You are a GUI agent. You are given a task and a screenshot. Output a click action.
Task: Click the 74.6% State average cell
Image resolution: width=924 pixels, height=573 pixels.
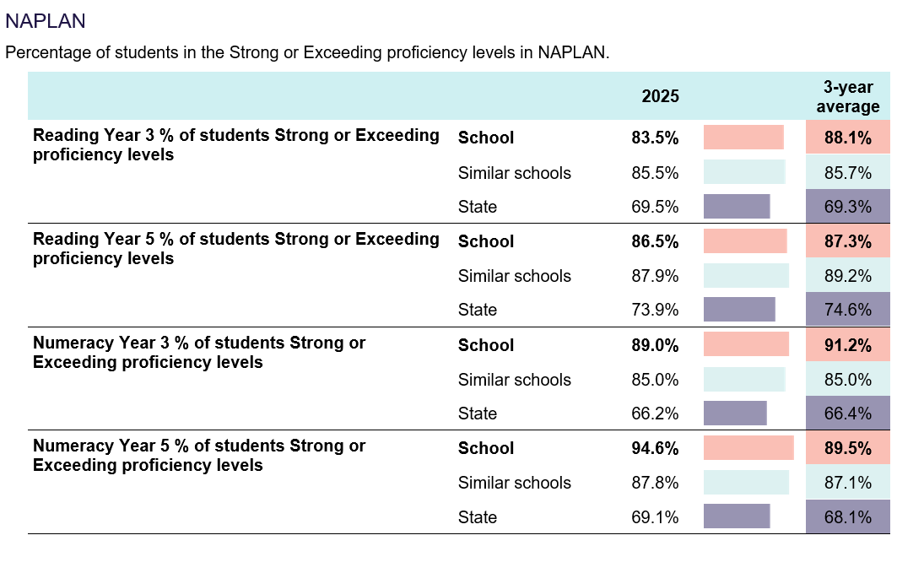point(848,310)
